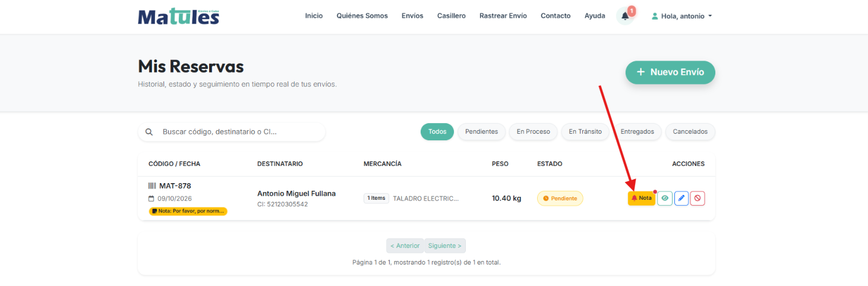
Task: Open Quiénes Somos page
Action: [362, 16]
